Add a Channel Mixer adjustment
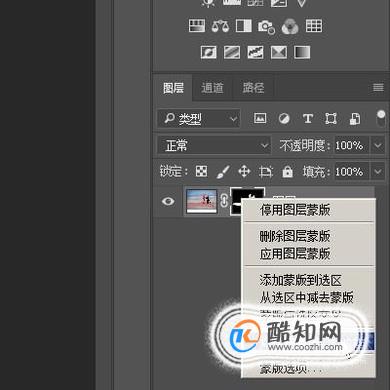This screenshot has height=390, width=390. (x=290, y=26)
